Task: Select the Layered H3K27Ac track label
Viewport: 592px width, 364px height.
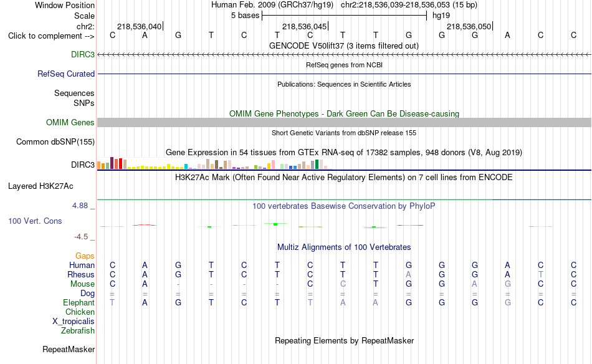Action: pyautogui.click(x=41, y=186)
